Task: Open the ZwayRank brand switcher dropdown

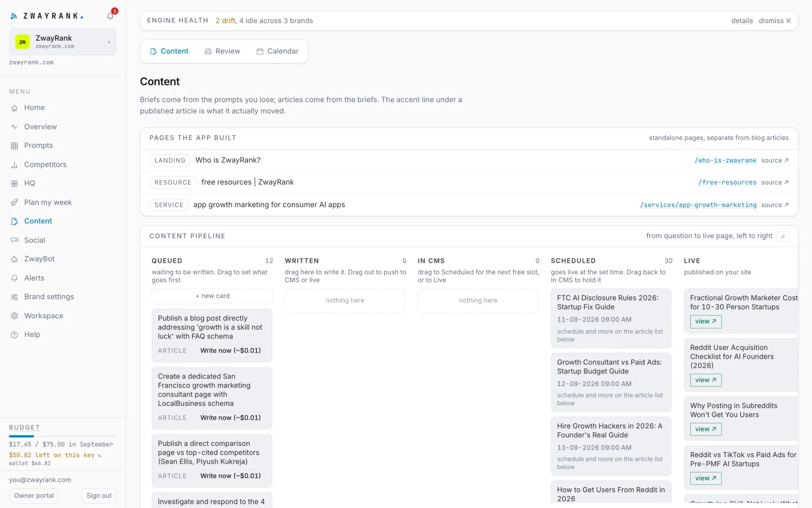Action: (x=63, y=42)
